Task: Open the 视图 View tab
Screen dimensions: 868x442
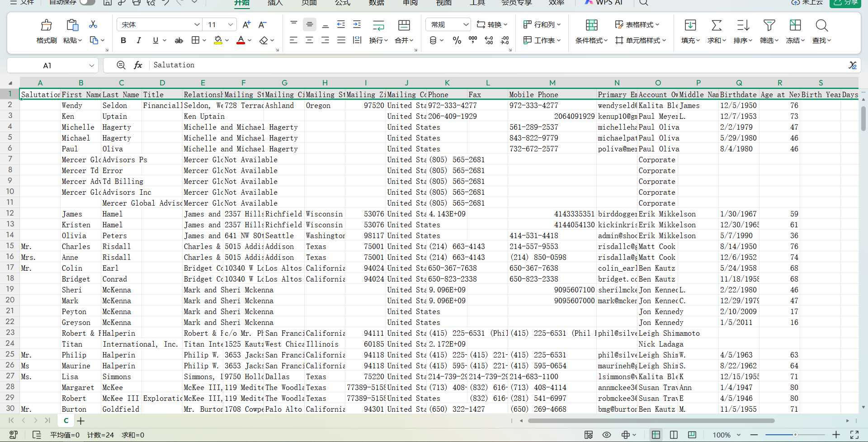Action: click(x=444, y=3)
